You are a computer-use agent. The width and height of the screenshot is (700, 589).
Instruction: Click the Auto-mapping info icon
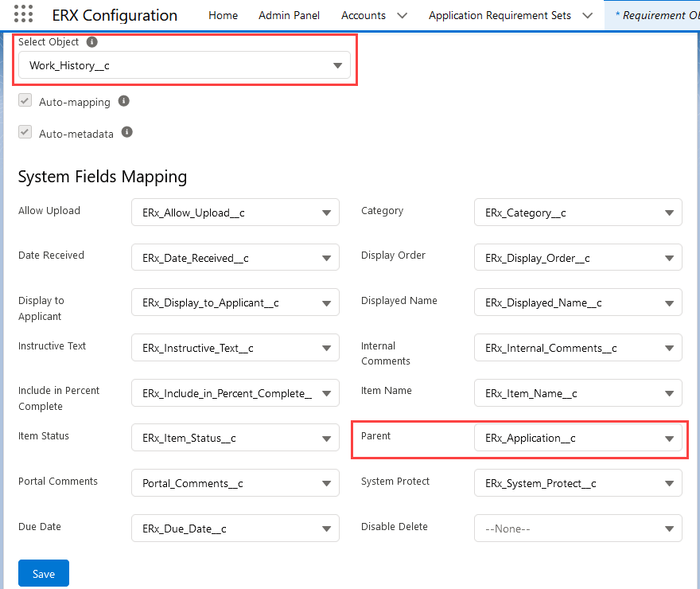[x=123, y=101]
